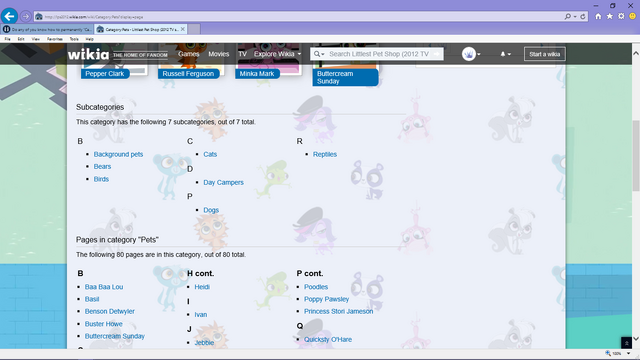
Task: Open the user avatar account dropdown
Action: [x=471, y=54]
